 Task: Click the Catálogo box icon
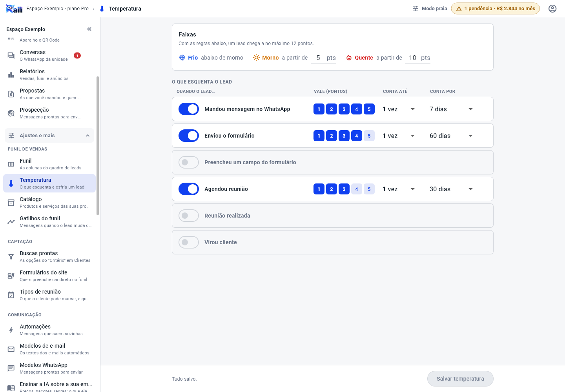pos(11,203)
